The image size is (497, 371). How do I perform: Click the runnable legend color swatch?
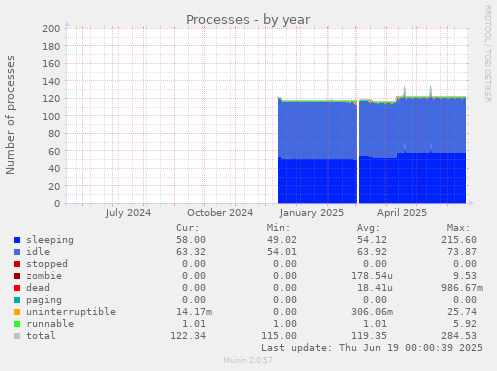click(17, 324)
